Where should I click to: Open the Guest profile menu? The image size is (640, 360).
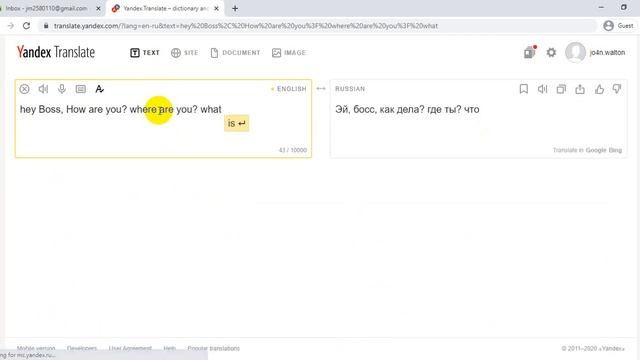coord(618,26)
